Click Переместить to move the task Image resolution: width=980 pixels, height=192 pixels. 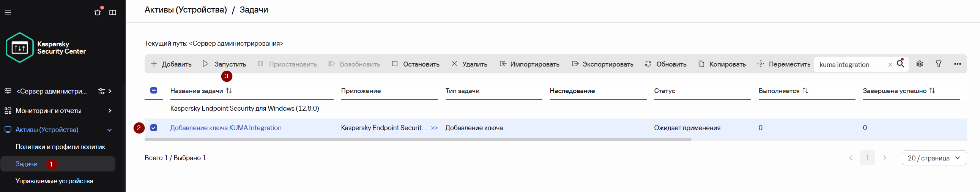[x=784, y=64]
